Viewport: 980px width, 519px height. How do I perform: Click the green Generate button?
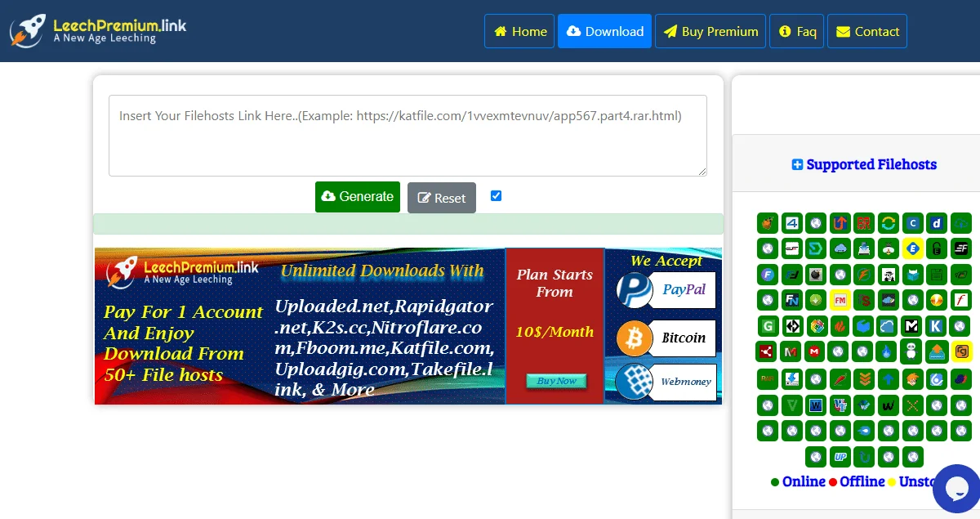point(358,197)
